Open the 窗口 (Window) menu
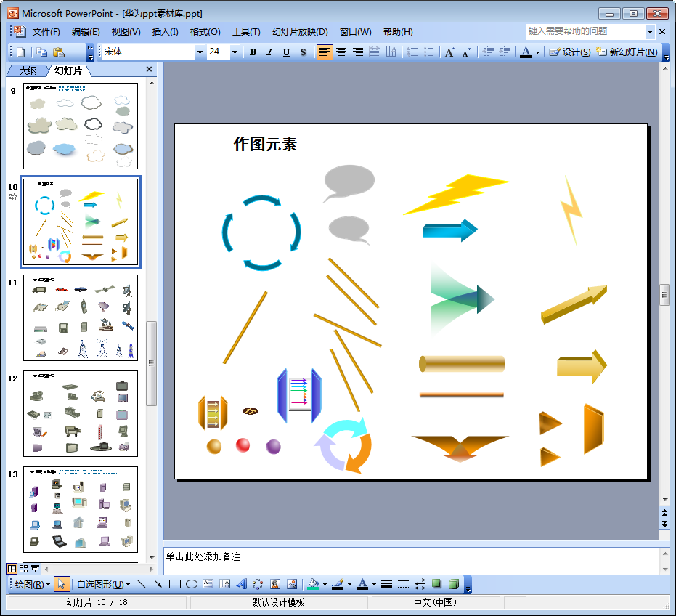Viewport: 676px width, 616px height. point(355,32)
